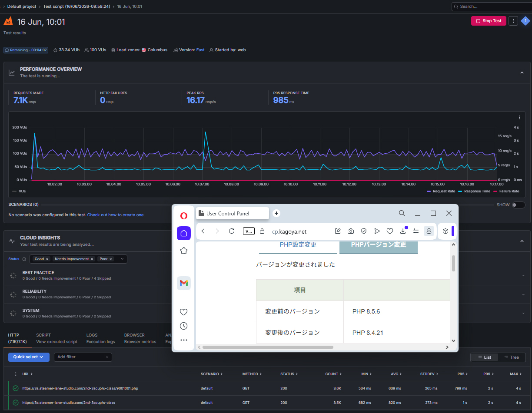The image size is (532, 413).
Task: Open a new tab in Opera
Action: (x=276, y=213)
